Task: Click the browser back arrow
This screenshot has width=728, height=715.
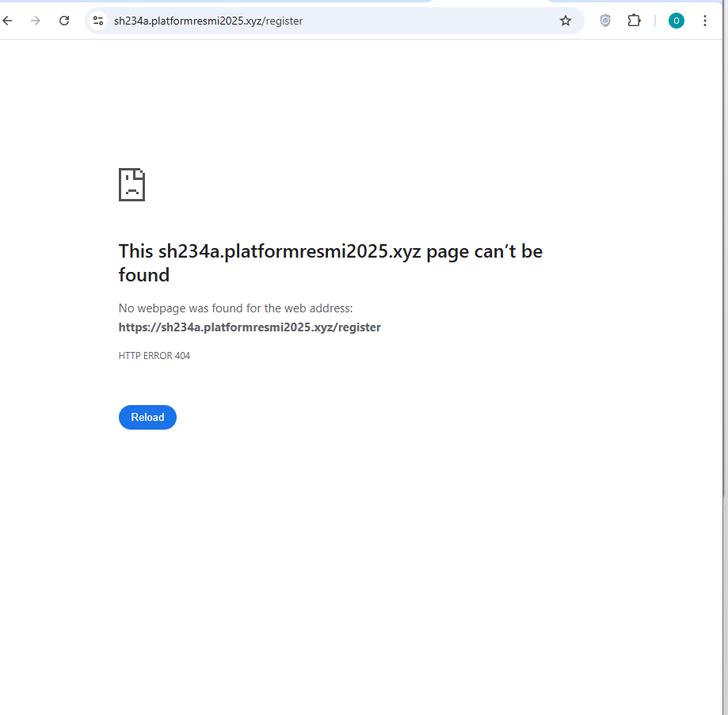Action: tap(8, 21)
